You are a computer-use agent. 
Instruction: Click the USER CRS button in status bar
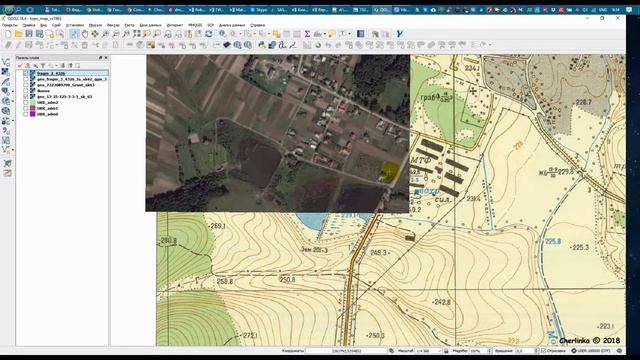[592, 351]
